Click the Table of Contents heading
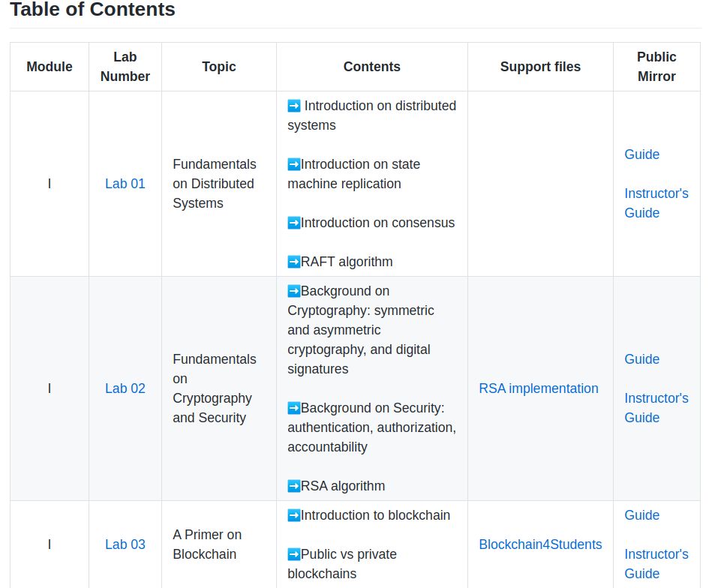 [92, 9]
